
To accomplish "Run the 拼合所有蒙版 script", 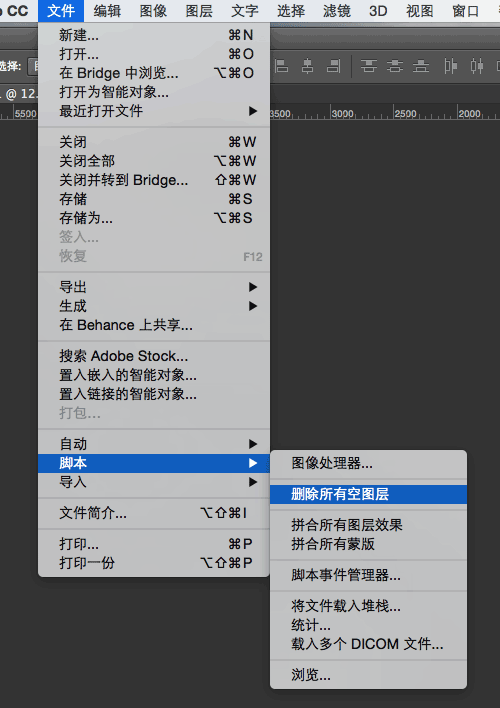I will click(x=369, y=544).
